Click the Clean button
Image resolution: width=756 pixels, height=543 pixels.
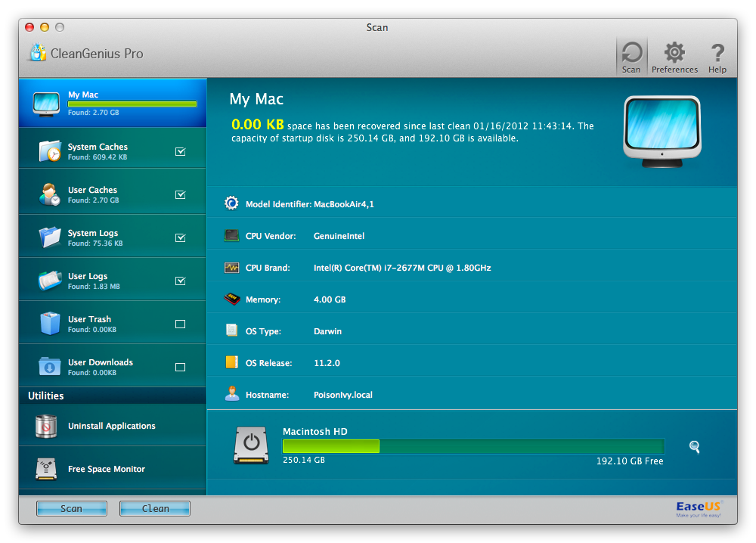coord(155,508)
